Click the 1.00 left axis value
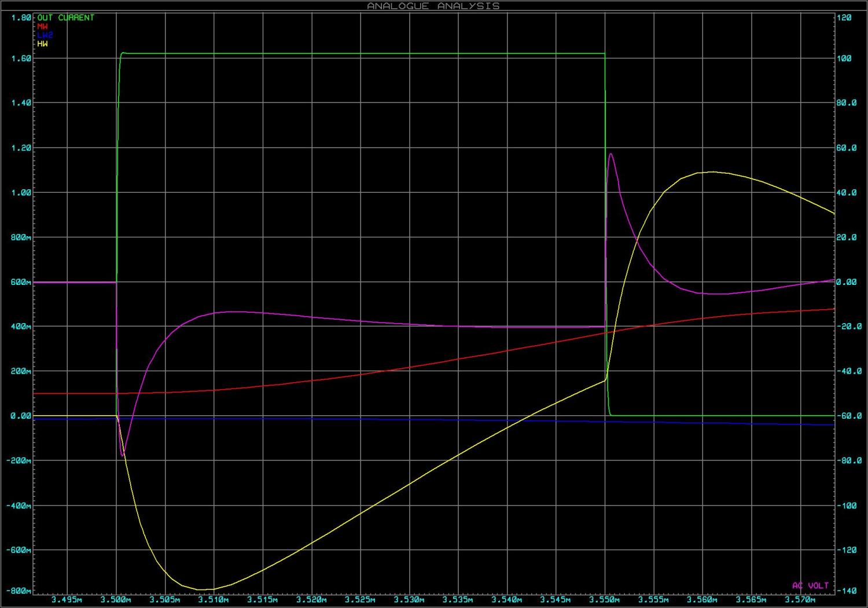Image resolution: width=868 pixels, height=608 pixels. click(21, 192)
